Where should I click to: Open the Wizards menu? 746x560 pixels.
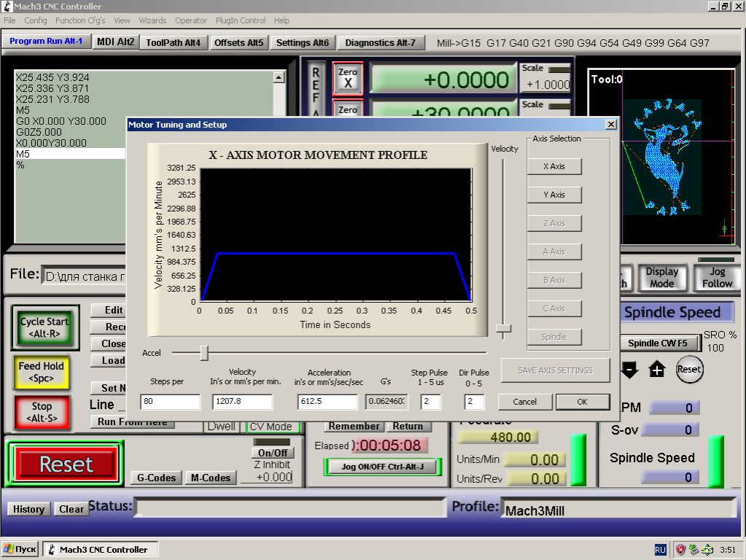(152, 20)
